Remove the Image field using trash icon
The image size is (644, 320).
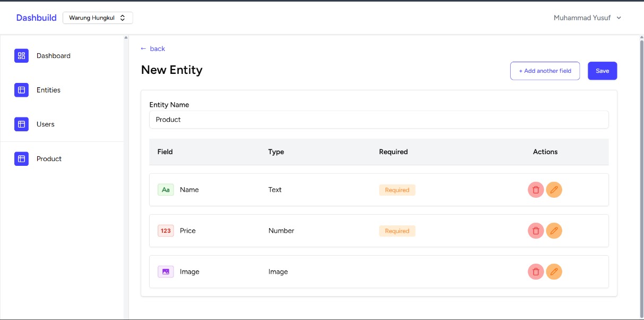(x=536, y=272)
